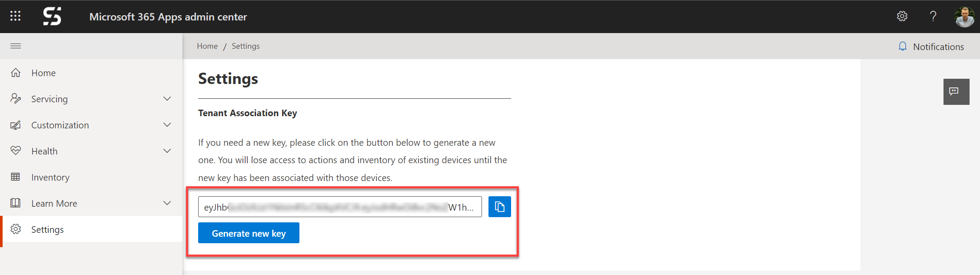Image resolution: width=980 pixels, height=275 pixels.
Task: Toggle the hamburger icon to collapse navigation
Action: 16,46
